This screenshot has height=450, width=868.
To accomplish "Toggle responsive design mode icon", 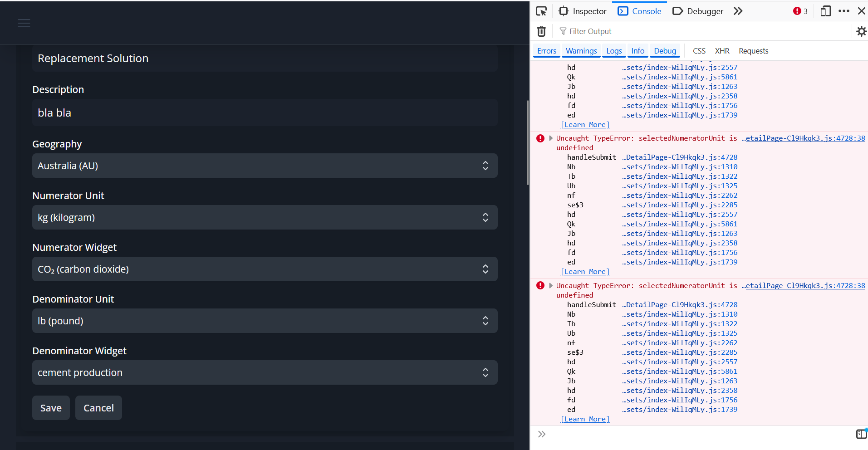I will [x=826, y=11].
